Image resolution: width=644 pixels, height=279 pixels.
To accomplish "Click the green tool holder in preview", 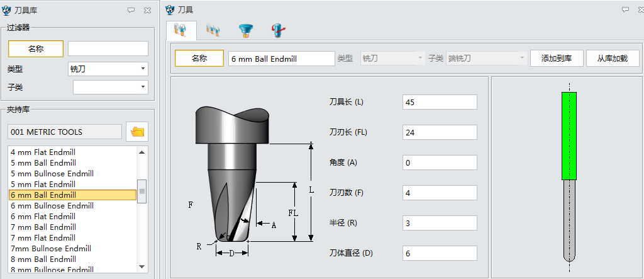I will [569, 135].
